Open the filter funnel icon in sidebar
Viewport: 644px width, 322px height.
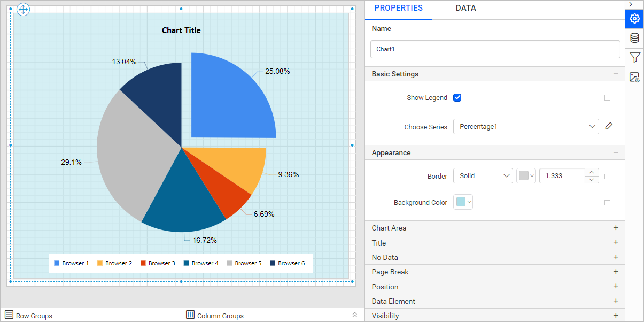(634, 57)
